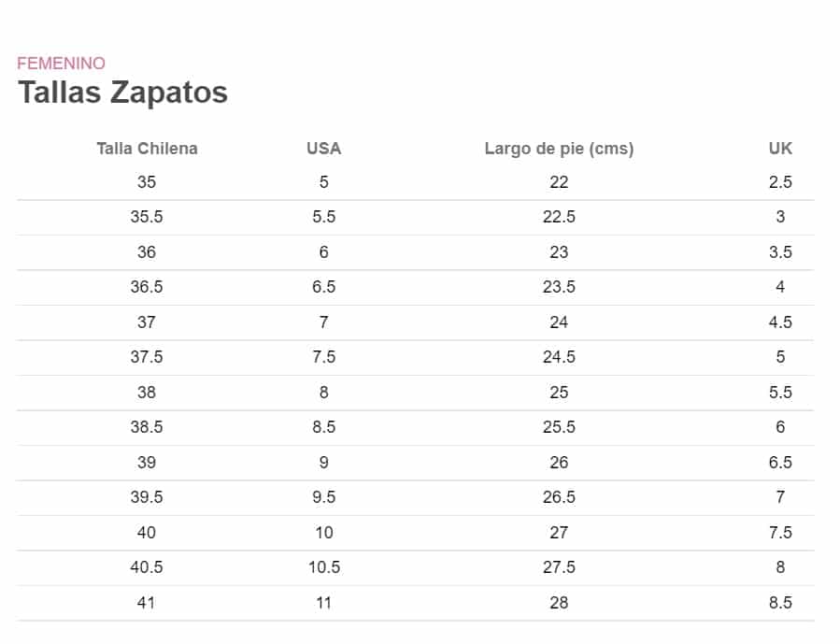Image resolution: width=840 pixels, height=644 pixels.
Task: Click Chilean size 36.5 cell
Action: [x=147, y=287]
